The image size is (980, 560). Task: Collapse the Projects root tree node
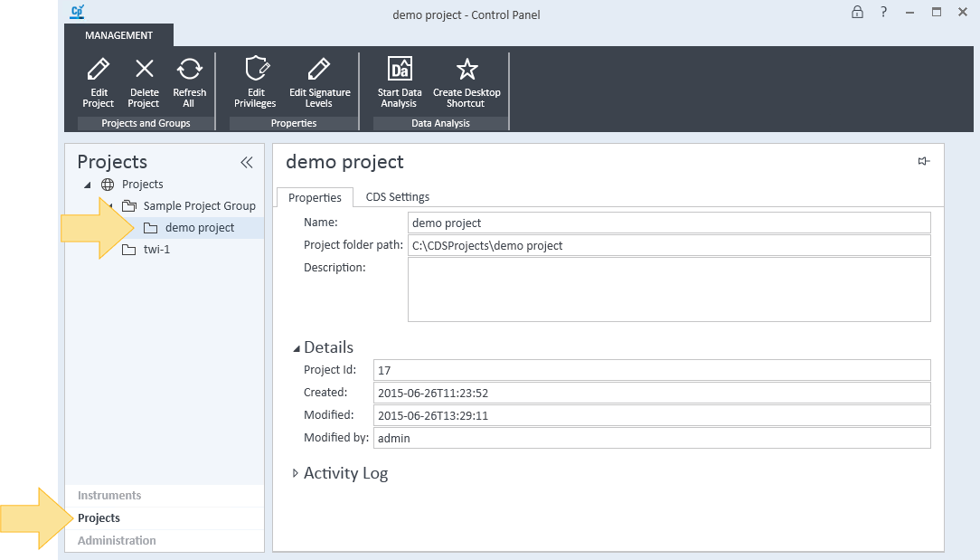pos(88,185)
